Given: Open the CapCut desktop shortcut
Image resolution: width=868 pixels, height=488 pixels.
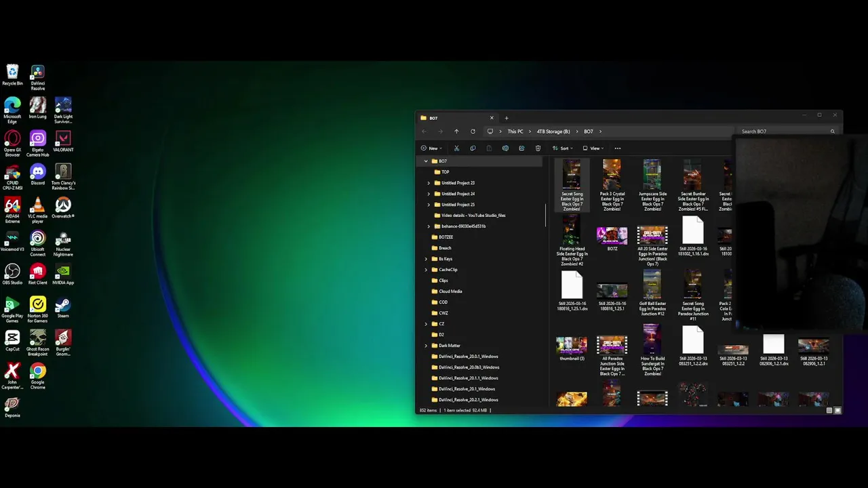Looking at the screenshot, I should 12,342.
